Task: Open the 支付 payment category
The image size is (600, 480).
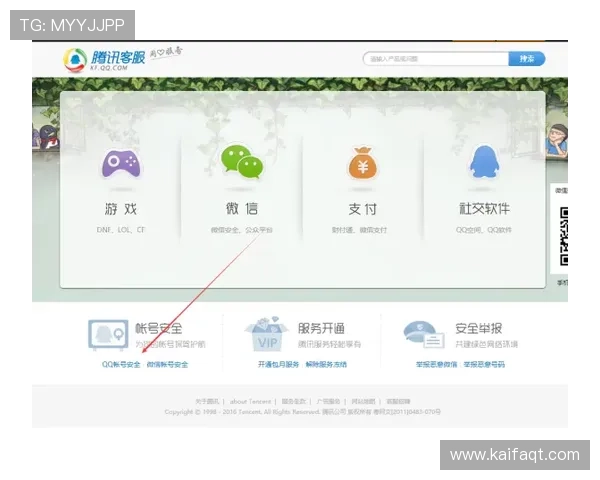Action: [x=363, y=209]
